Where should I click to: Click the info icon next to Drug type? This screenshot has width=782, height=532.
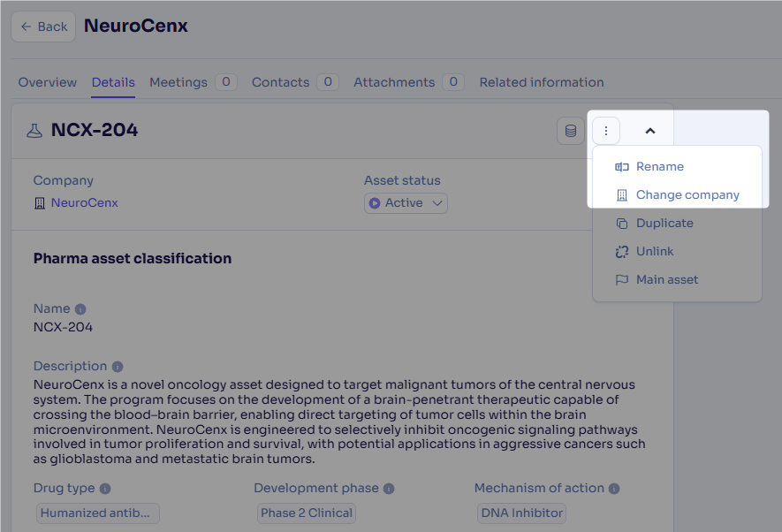point(105,489)
